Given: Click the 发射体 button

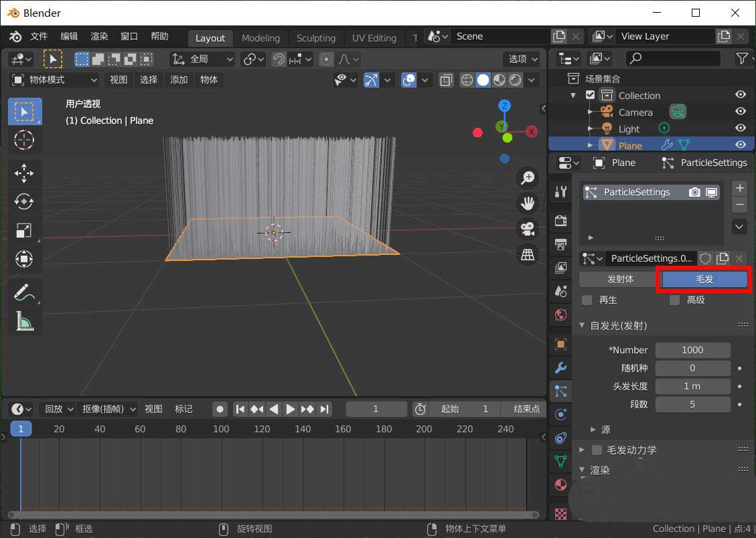Looking at the screenshot, I should [620, 279].
